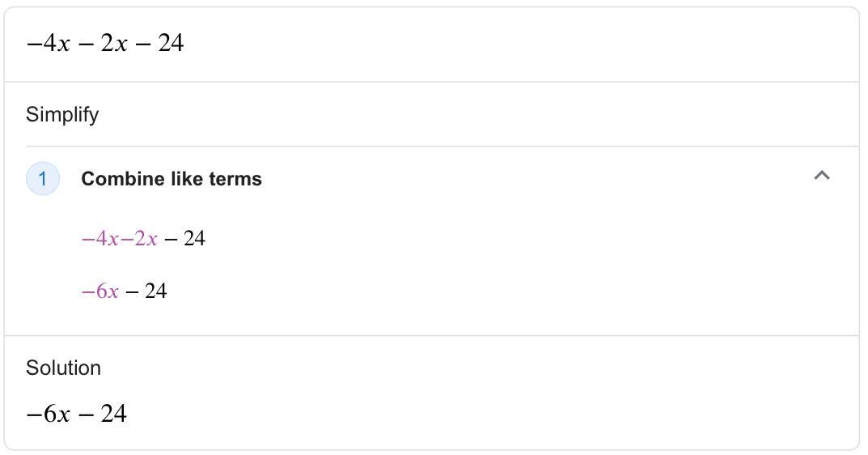Screen dimensions: 868x455
Task: Click the step 1 number circle
Action: [x=43, y=179]
